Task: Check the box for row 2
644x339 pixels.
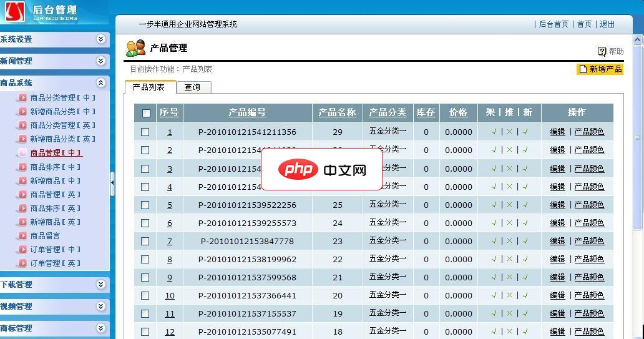Action: 145,150
